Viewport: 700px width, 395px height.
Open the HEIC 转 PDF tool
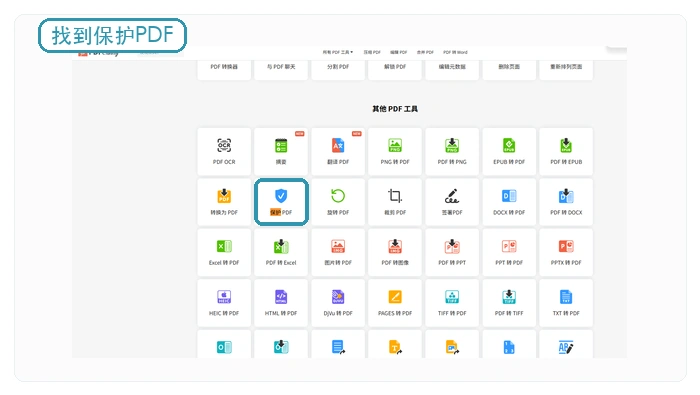tap(224, 303)
